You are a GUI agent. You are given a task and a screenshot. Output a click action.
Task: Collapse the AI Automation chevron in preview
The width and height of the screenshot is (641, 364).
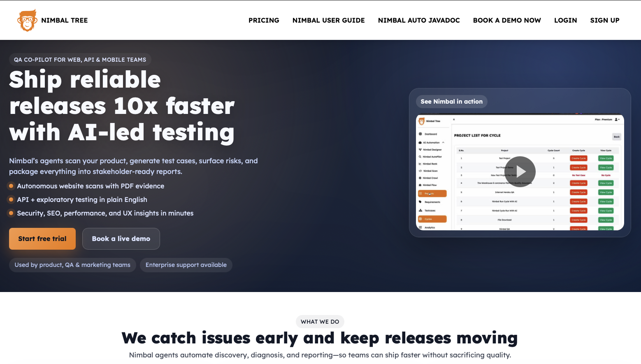tap(443, 143)
